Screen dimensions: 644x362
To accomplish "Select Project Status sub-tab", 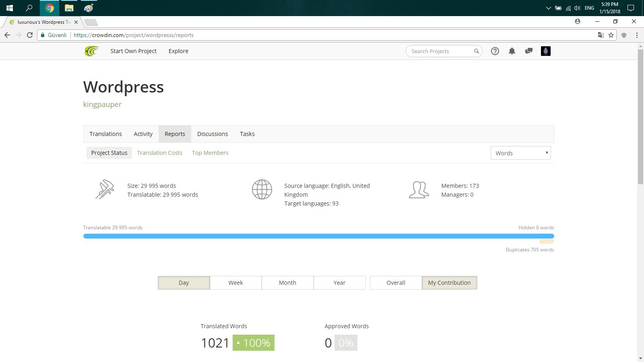I will click(109, 153).
